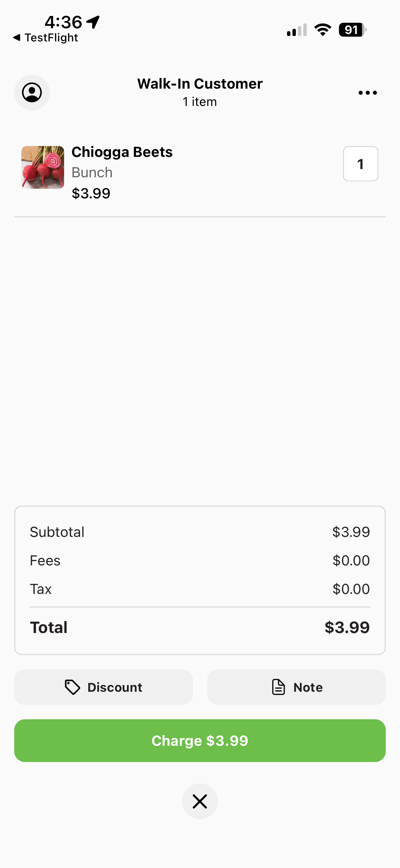Close the cart with the X button
Viewport: 400px width, 868px height.
[200, 801]
